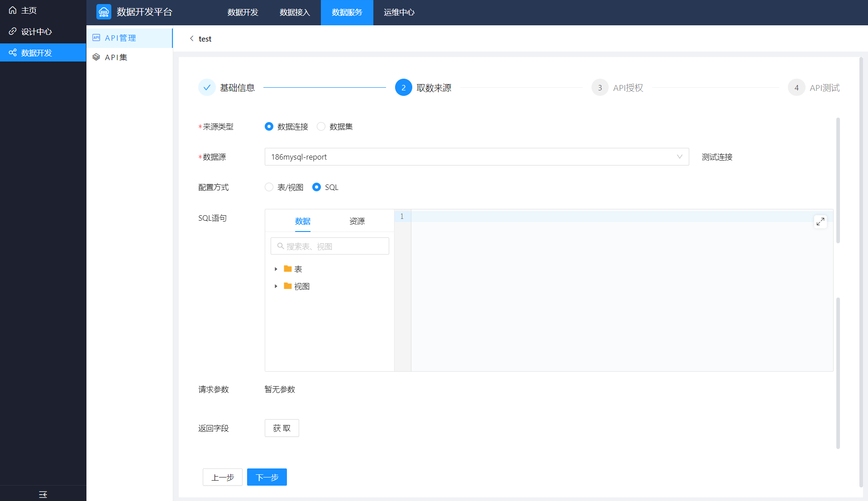The height and width of the screenshot is (501, 868).
Task: Click the 基础信息 completed step checkmark
Action: coord(207,88)
